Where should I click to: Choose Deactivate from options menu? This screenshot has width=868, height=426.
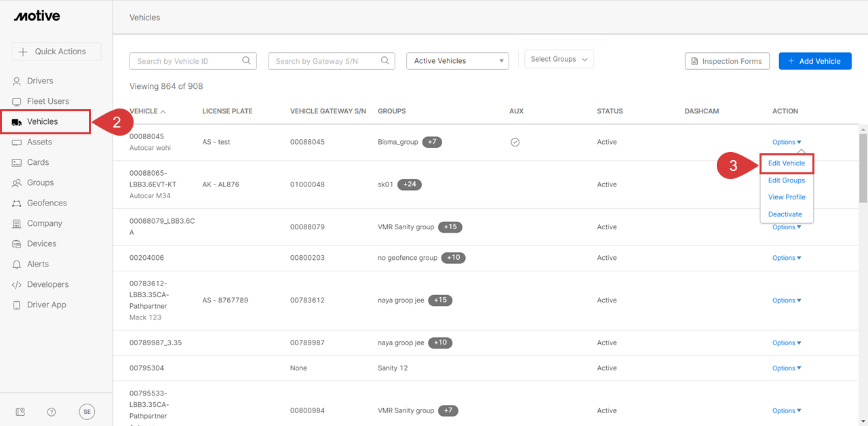(785, 214)
